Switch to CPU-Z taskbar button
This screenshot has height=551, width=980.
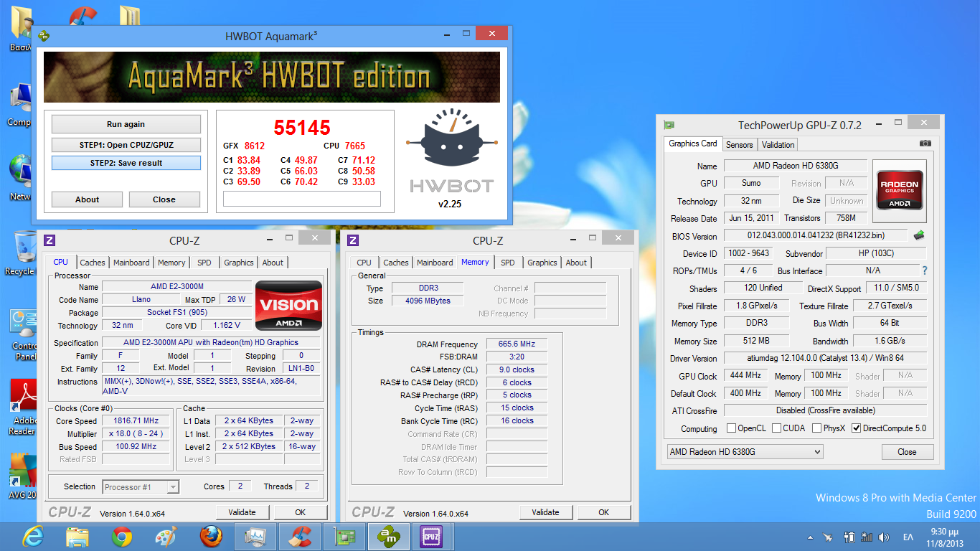pyautogui.click(x=432, y=536)
